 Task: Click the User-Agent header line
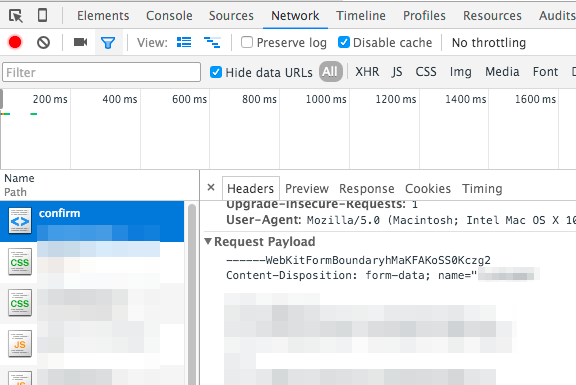(401, 220)
